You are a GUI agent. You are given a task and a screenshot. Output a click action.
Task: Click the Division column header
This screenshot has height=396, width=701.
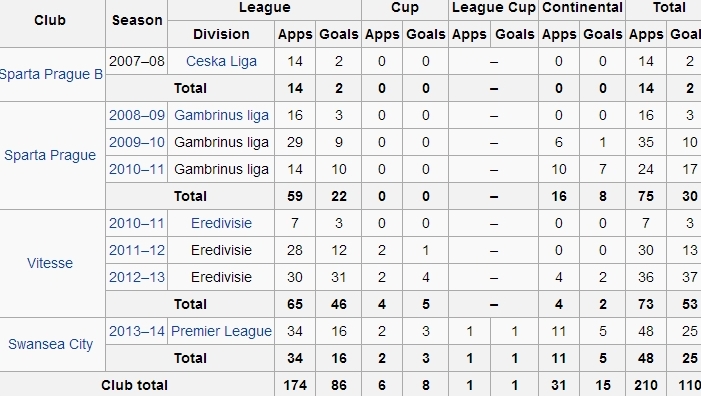point(221,34)
